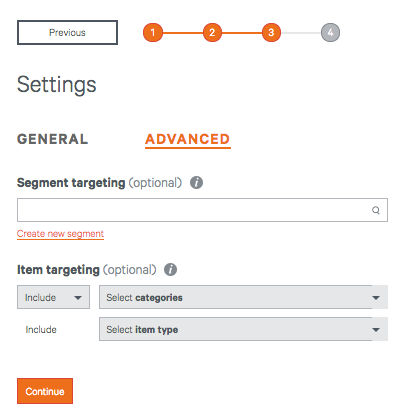The width and height of the screenshot is (405, 418).
Task: Click the gray step 4 circle
Action: tap(330, 32)
